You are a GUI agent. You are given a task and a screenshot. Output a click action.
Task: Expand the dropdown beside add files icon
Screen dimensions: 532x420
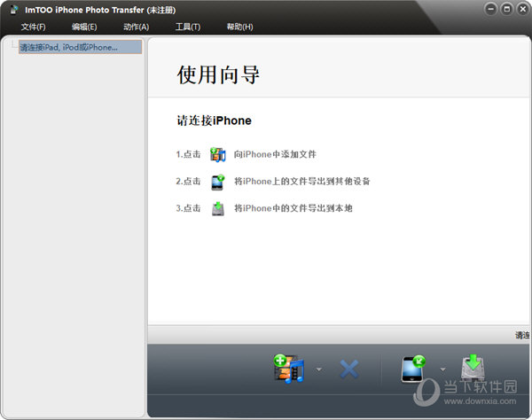click(x=319, y=369)
